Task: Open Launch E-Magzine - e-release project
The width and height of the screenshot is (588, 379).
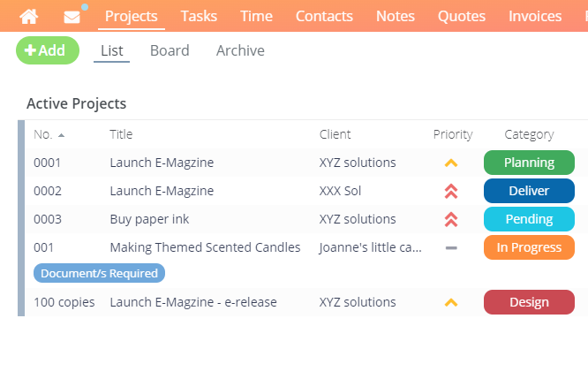Action: tap(193, 302)
